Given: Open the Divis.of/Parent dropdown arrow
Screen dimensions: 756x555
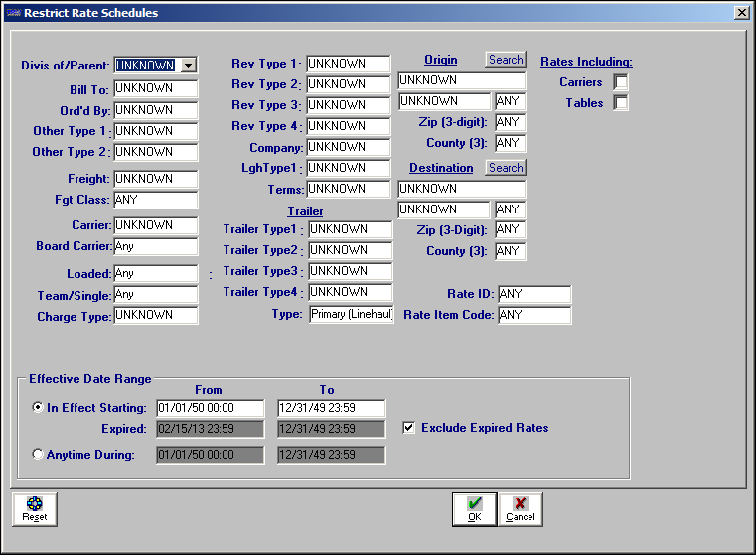Looking at the screenshot, I should (x=189, y=66).
